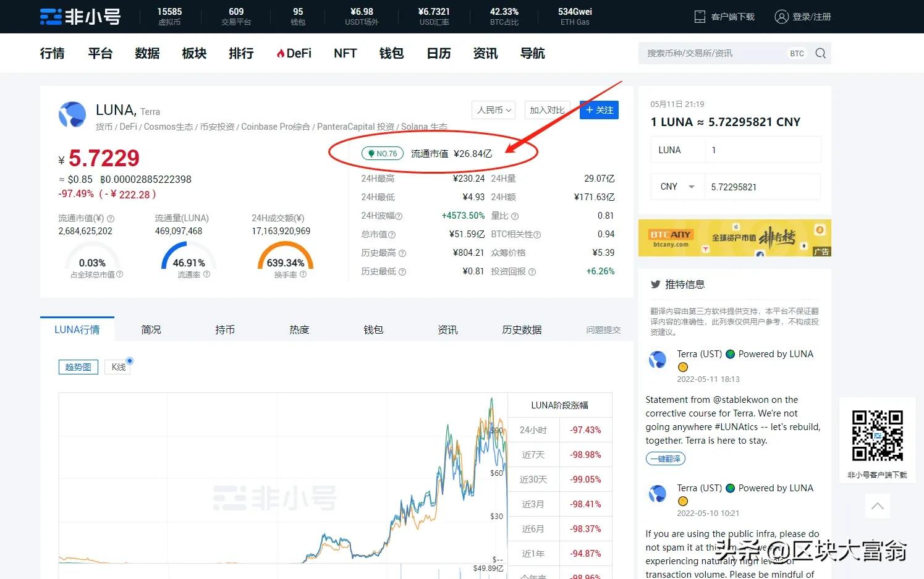Click the 加入对比 compare button
924x579 pixels.
pos(547,110)
